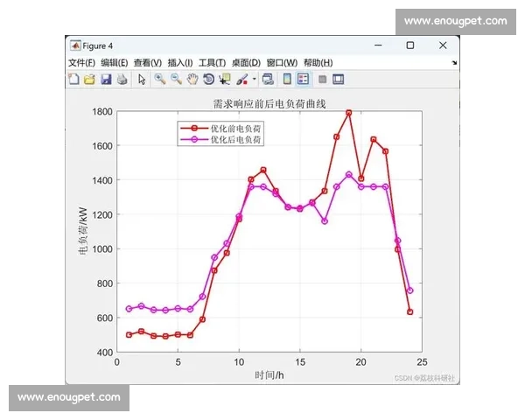
Task: Click the y-axis tick label 400
Action: [x=105, y=353]
